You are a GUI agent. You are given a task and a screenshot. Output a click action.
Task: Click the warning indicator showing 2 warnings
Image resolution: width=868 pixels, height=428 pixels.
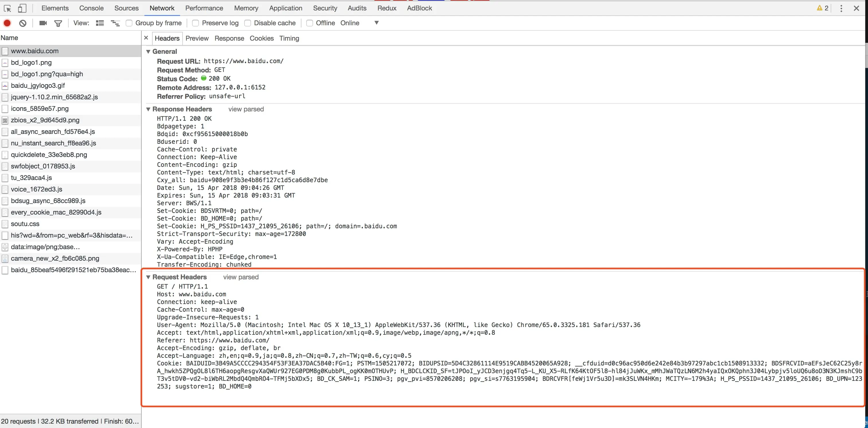coord(822,8)
